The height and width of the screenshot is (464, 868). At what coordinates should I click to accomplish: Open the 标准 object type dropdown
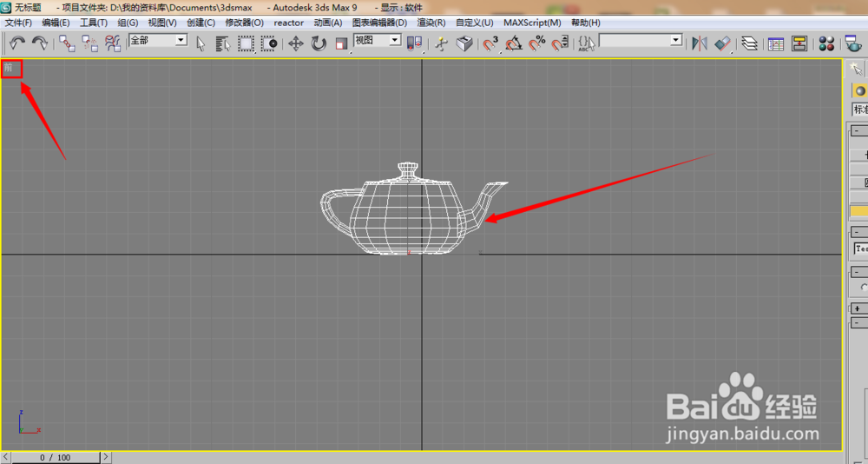859,109
